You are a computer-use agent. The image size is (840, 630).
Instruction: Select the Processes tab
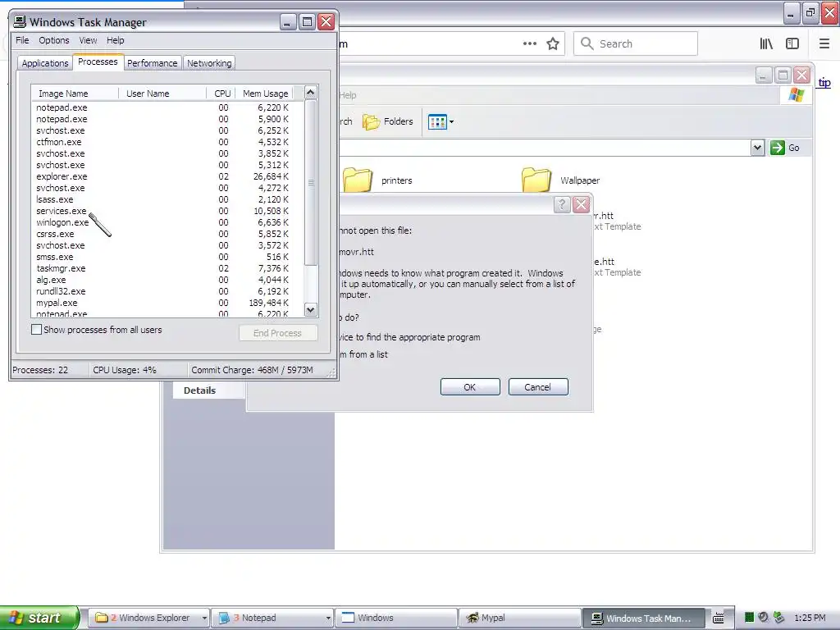[98, 62]
